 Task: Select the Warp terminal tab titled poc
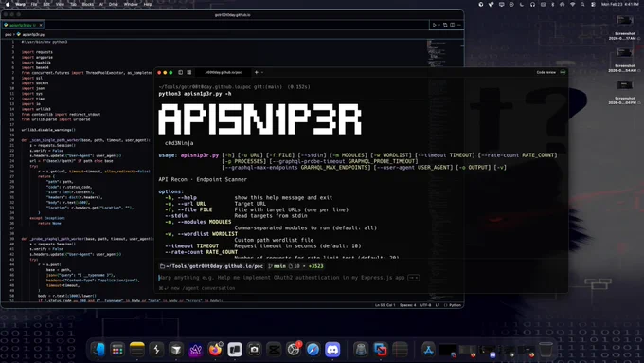[x=223, y=72]
